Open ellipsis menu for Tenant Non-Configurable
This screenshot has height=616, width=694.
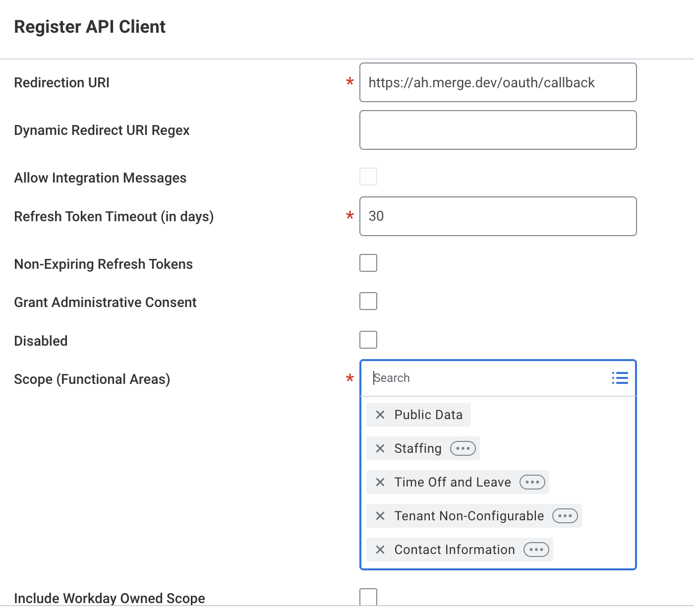pyautogui.click(x=565, y=516)
